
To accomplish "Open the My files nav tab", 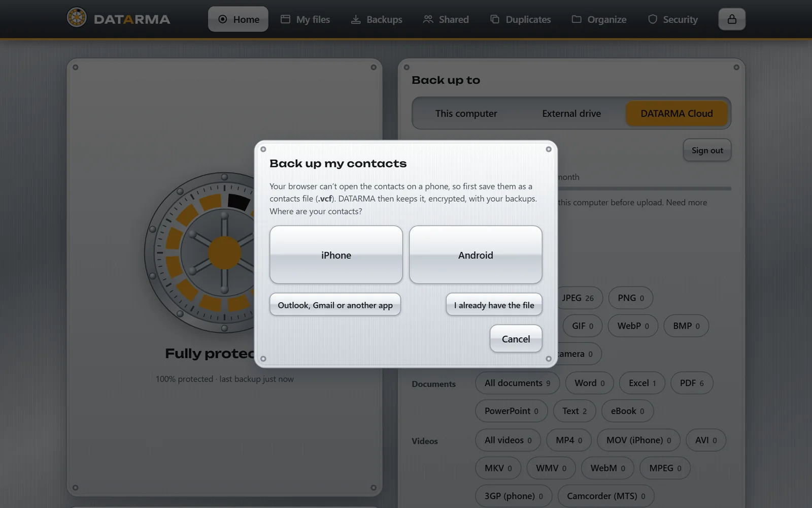I will point(306,19).
